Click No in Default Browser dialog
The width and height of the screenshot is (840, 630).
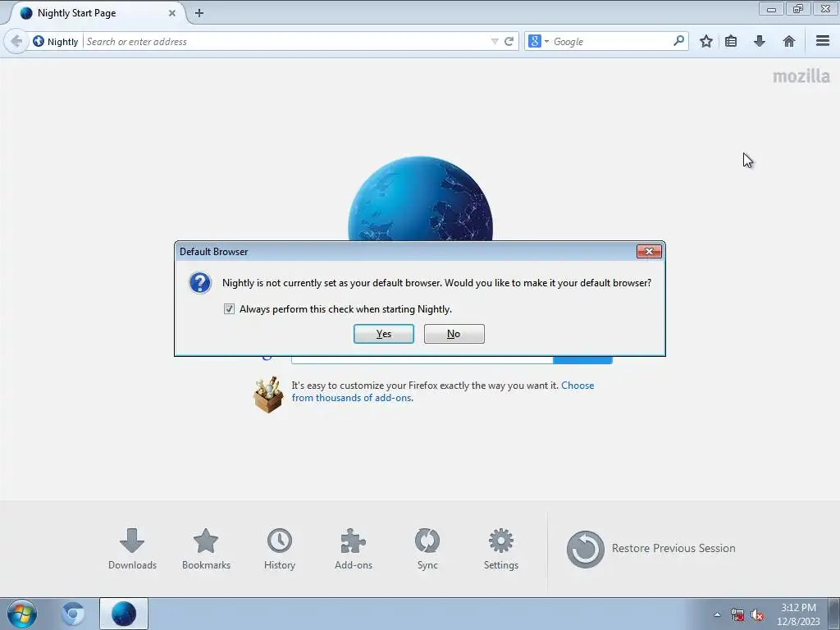point(454,334)
